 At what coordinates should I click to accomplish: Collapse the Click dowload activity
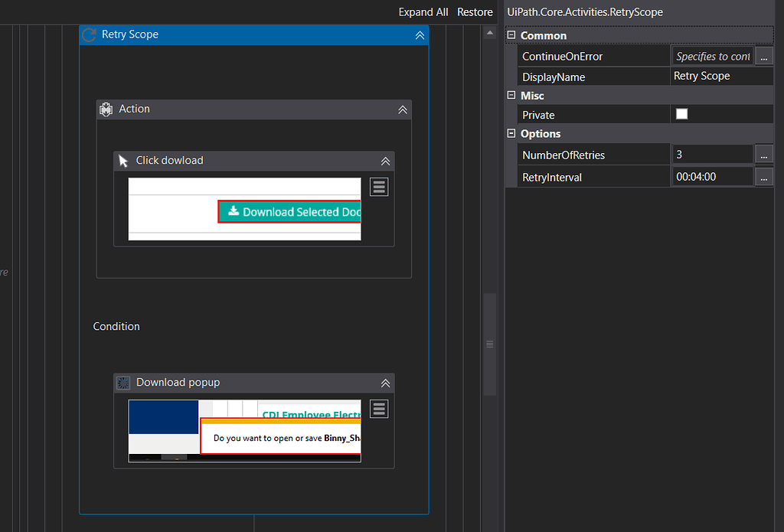[386, 161]
